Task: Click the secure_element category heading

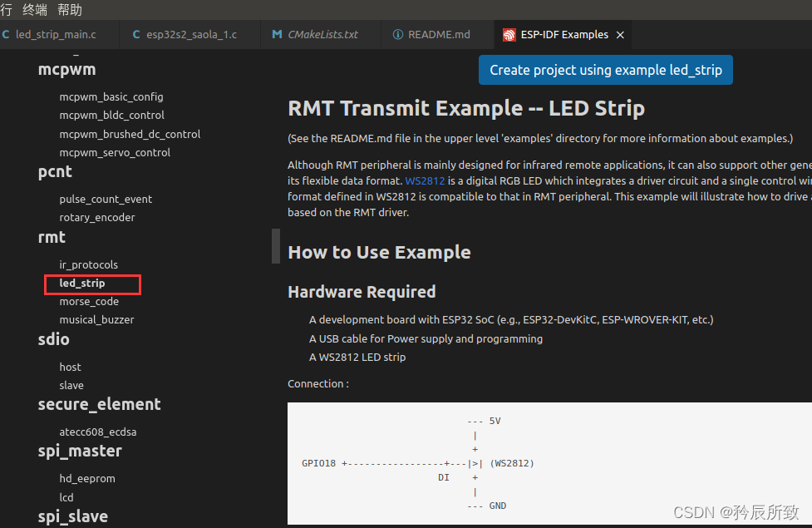Action: (x=100, y=405)
